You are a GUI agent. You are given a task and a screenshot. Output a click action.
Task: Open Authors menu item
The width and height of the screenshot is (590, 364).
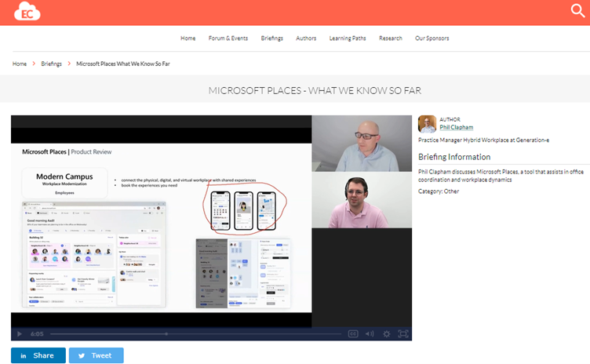(306, 38)
